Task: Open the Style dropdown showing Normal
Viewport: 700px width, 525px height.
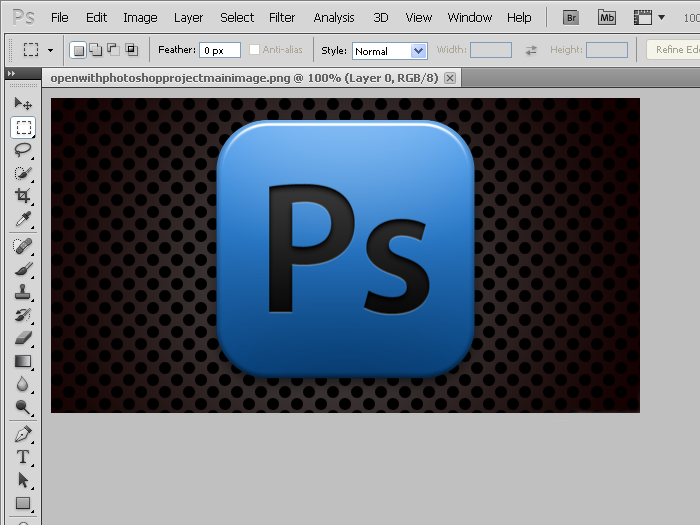Action: click(x=390, y=50)
